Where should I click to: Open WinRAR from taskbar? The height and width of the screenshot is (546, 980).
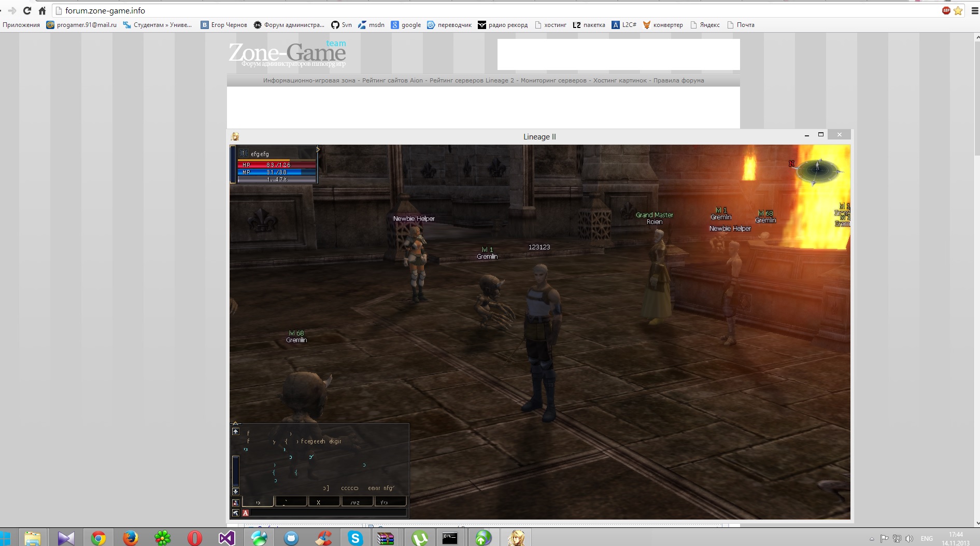coord(386,538)
